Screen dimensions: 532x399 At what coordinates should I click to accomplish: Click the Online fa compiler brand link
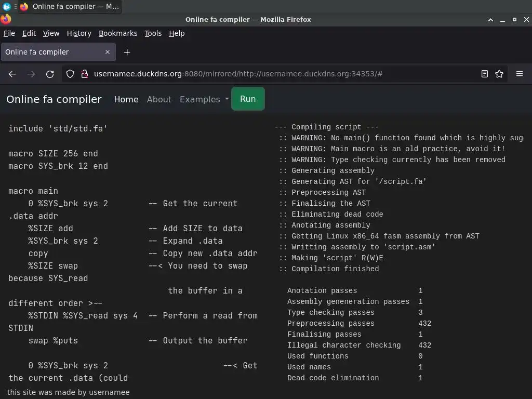click(54, 99)
